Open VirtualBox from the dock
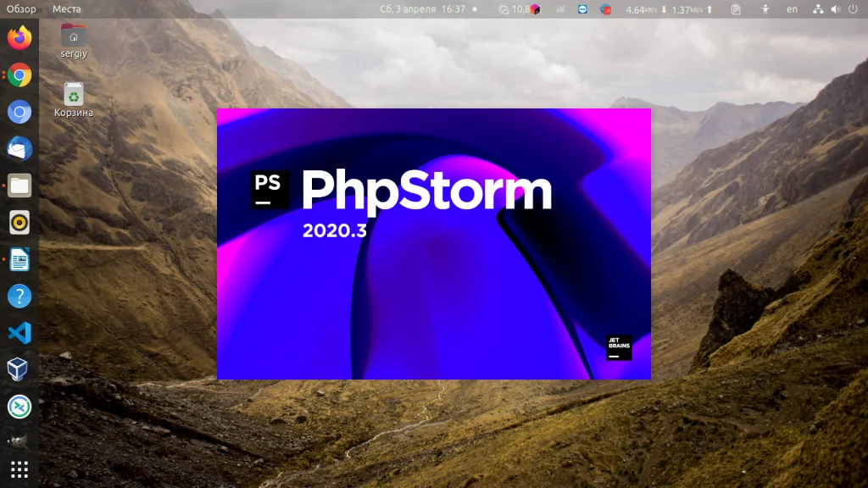This screenshot has width=868, height=488. click(x=19, y=369)
